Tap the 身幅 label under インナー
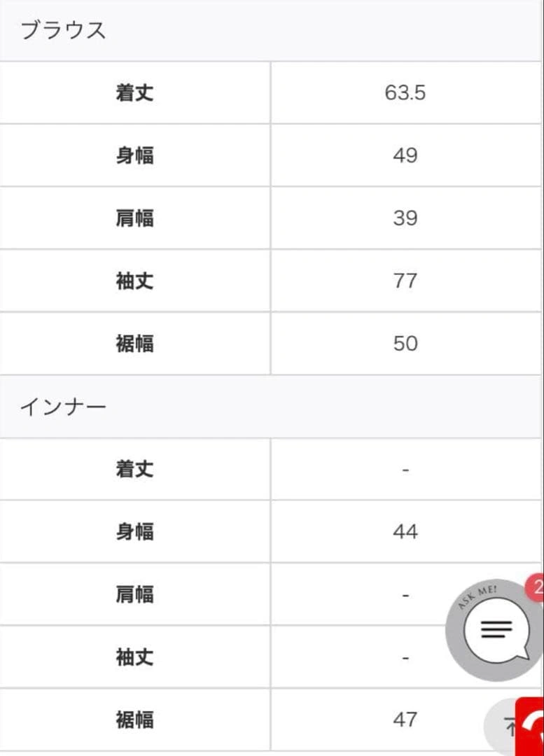The height and width of the screenshot is (756, 544). point(134,532)
